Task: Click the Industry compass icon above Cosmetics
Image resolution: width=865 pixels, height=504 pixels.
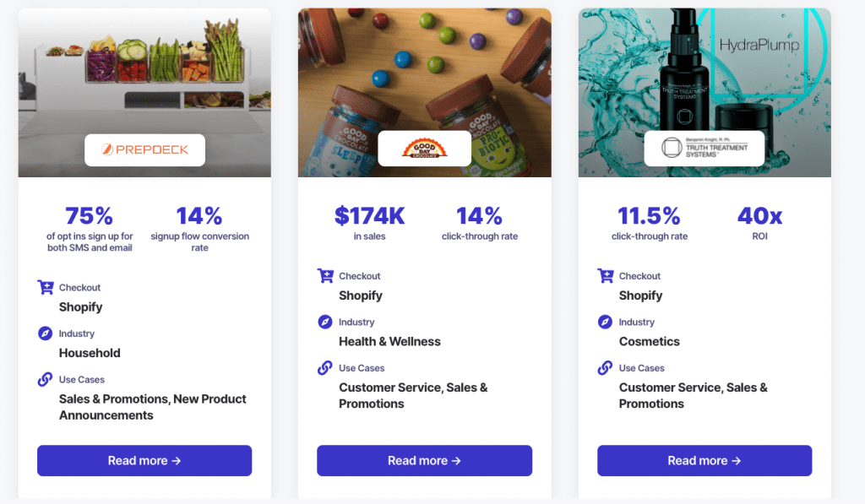Action: click(x=605, y=322)
